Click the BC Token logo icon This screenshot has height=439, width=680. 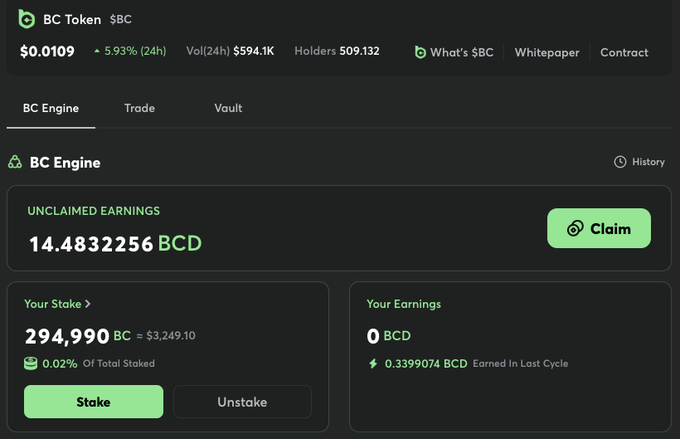(x=26, y=19)
